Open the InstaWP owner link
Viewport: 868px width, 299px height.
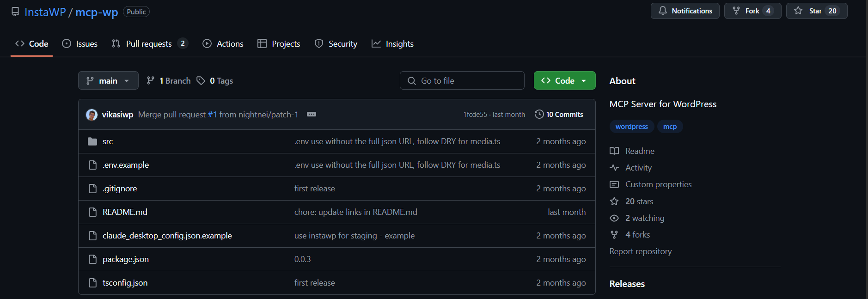coord(45,12)
